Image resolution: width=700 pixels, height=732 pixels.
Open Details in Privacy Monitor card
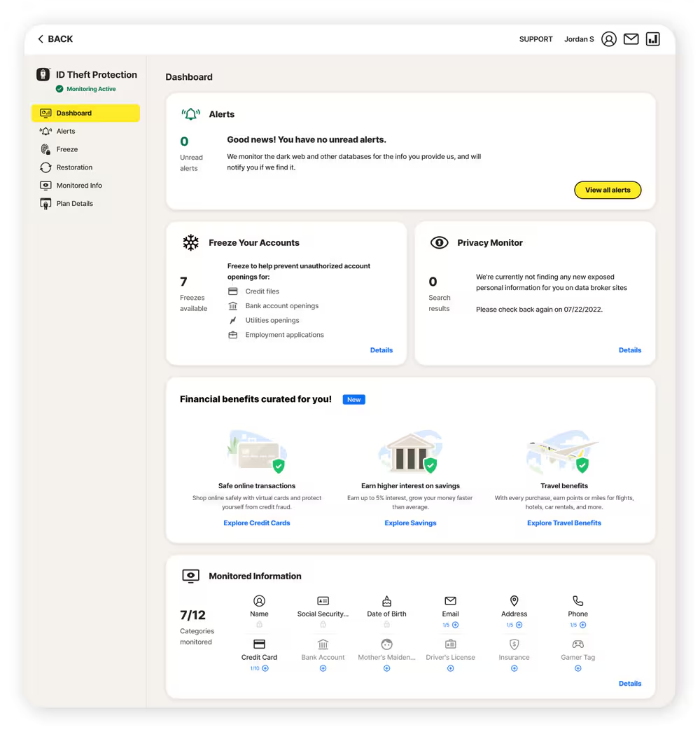(x=630, y=350)
